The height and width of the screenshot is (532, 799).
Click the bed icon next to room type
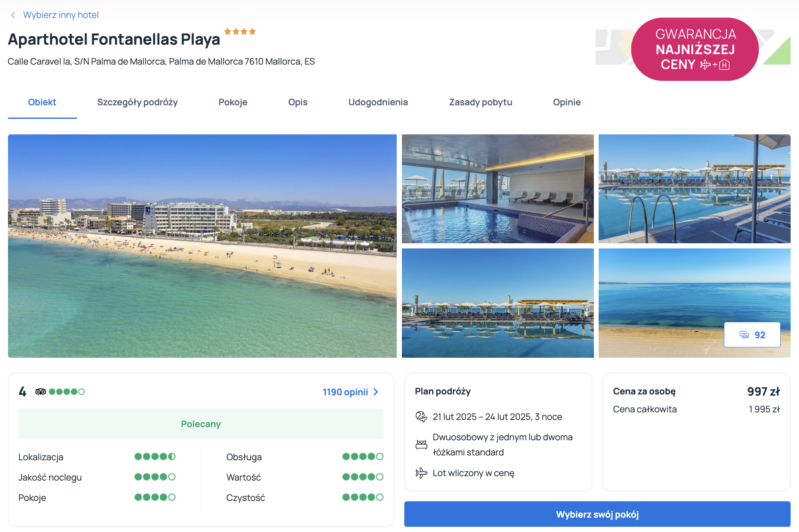[421, 445]
